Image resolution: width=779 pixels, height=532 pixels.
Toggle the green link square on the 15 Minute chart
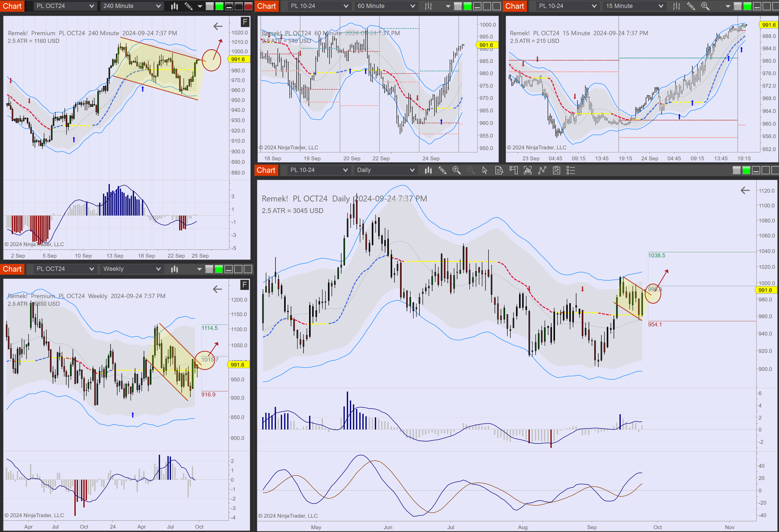pos(747,6)
